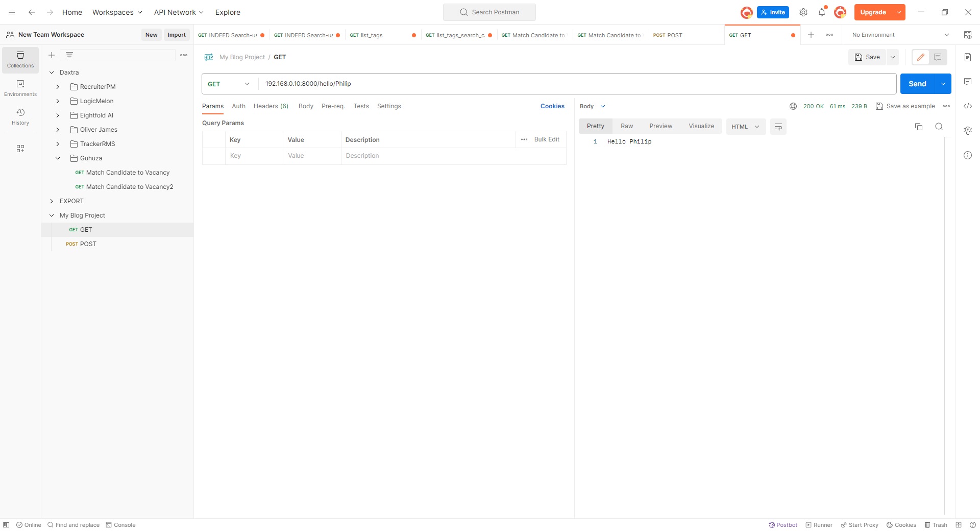Toggle line wrap in response
This screenshot has width=980, height=531.
coord(778,127)
